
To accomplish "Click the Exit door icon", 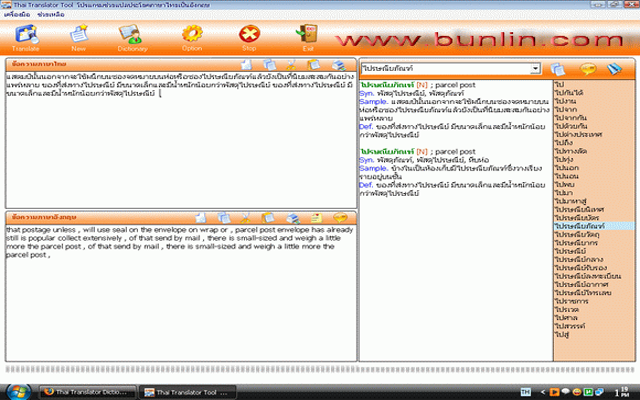I will point(308,38).
